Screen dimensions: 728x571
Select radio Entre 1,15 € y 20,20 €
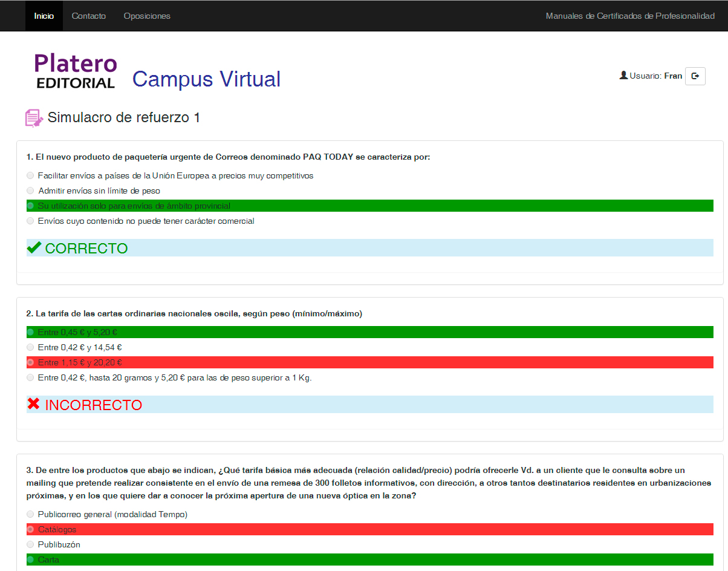coord(30,362)
